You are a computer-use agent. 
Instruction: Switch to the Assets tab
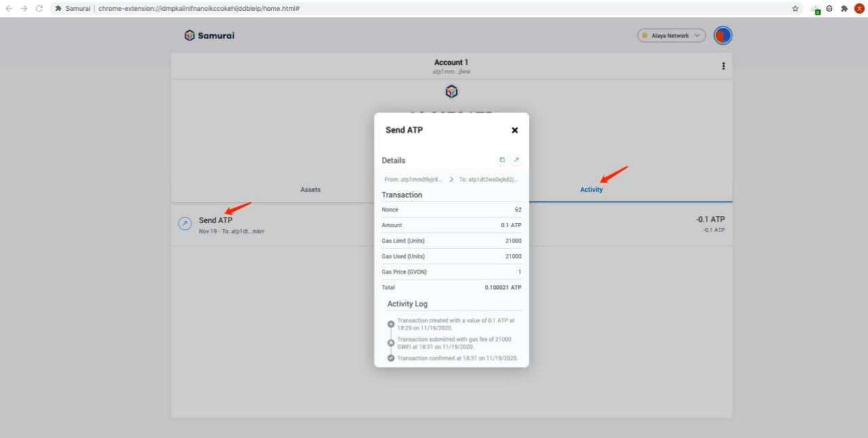tap(311, 190)
